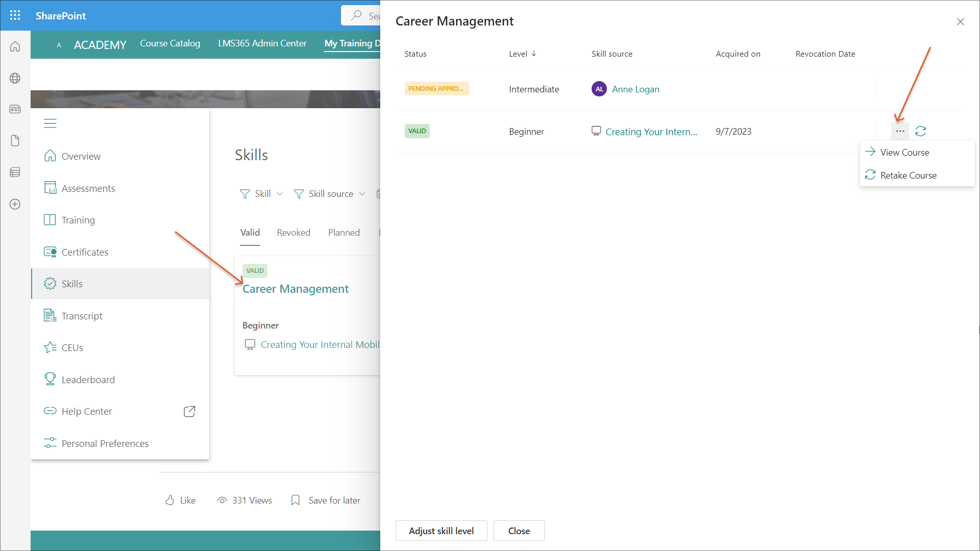980x551 pixels.
Task: Open Help Center external link icon
Action: [x=189, y=411]
